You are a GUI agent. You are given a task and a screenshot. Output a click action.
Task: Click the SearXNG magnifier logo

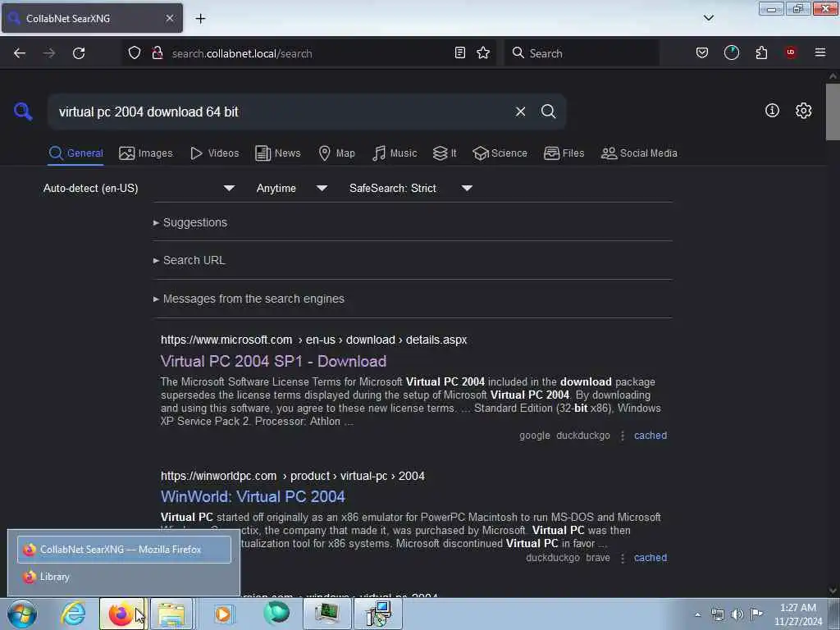(23, 112)
